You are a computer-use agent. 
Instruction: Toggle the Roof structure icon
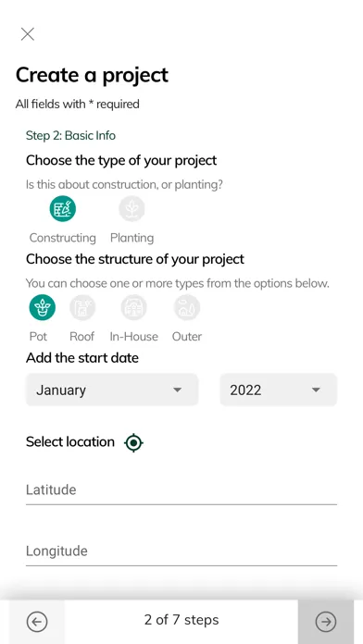(82, 307)
